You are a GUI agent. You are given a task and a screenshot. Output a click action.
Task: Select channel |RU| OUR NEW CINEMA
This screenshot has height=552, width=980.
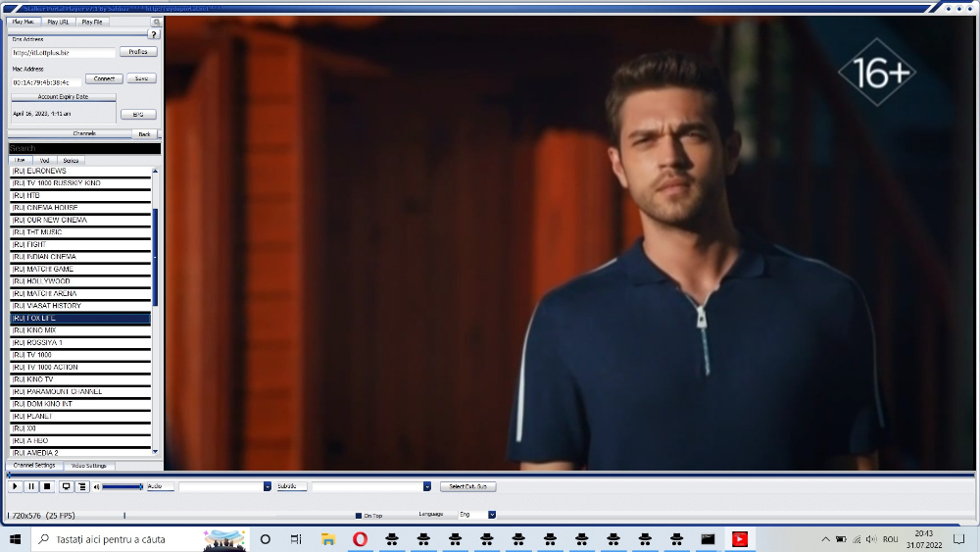pyautogui.click(x=80, y=220)
